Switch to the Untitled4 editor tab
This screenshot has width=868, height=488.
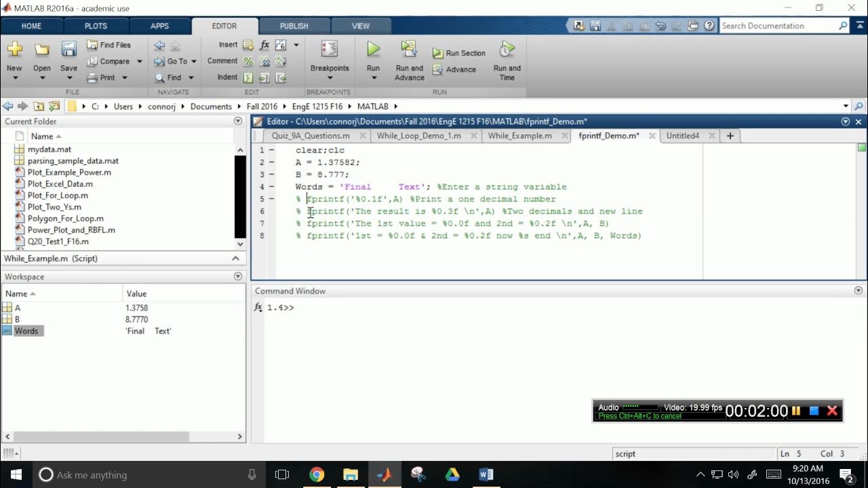(682, 136)
